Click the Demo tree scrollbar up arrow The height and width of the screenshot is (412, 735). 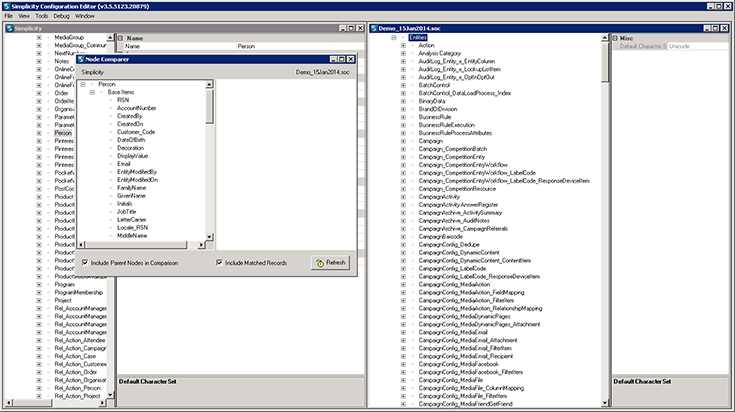[x=605, y=37]
